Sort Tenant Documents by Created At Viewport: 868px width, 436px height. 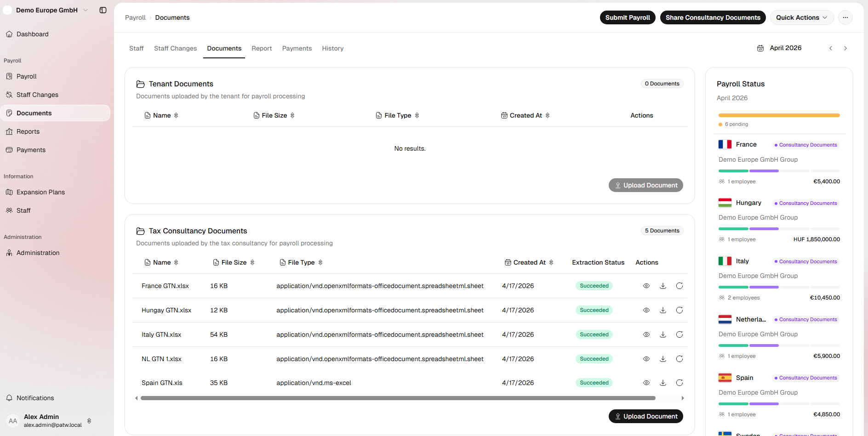[525, 115]
